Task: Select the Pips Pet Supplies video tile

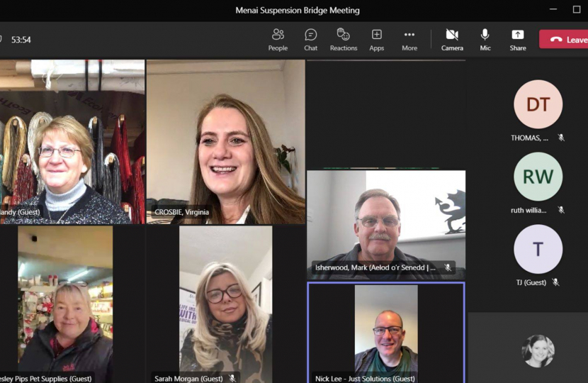Action: [65, 305]
